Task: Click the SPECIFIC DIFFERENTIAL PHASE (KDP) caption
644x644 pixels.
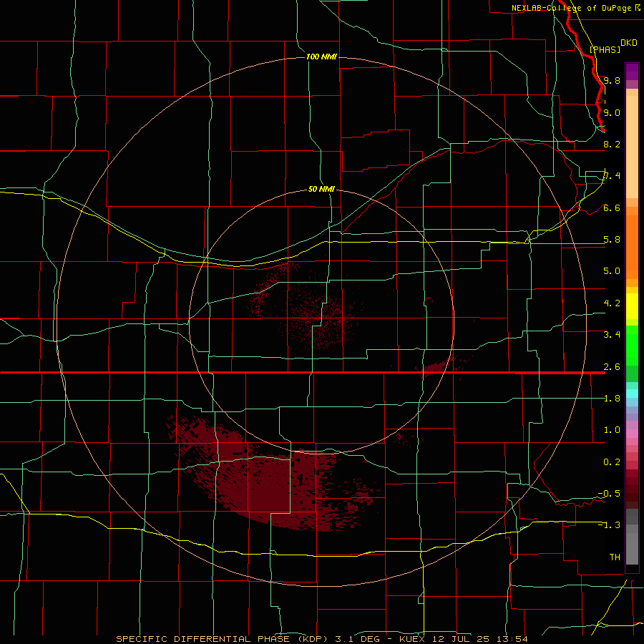Action: [x=222, y=639]
